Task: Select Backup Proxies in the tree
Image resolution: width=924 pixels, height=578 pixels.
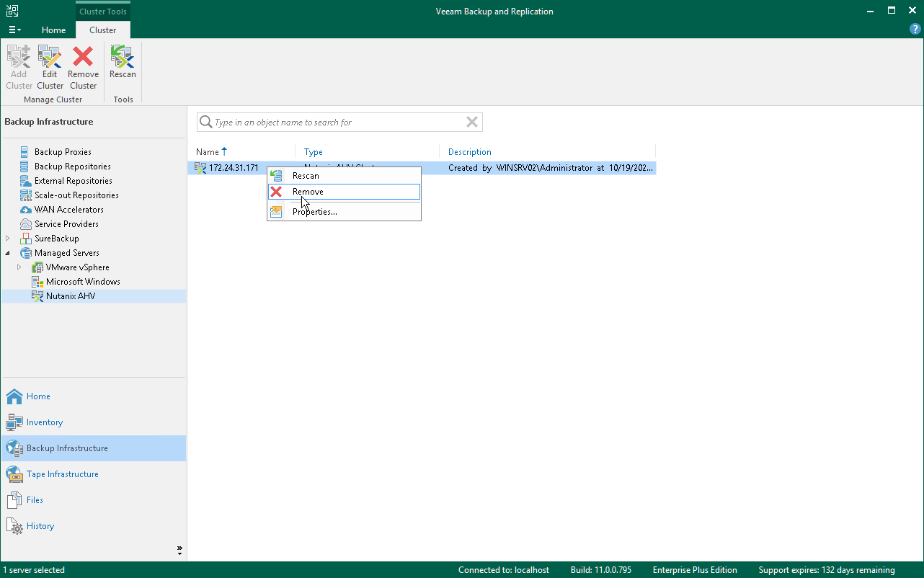Action: point(63,152)
